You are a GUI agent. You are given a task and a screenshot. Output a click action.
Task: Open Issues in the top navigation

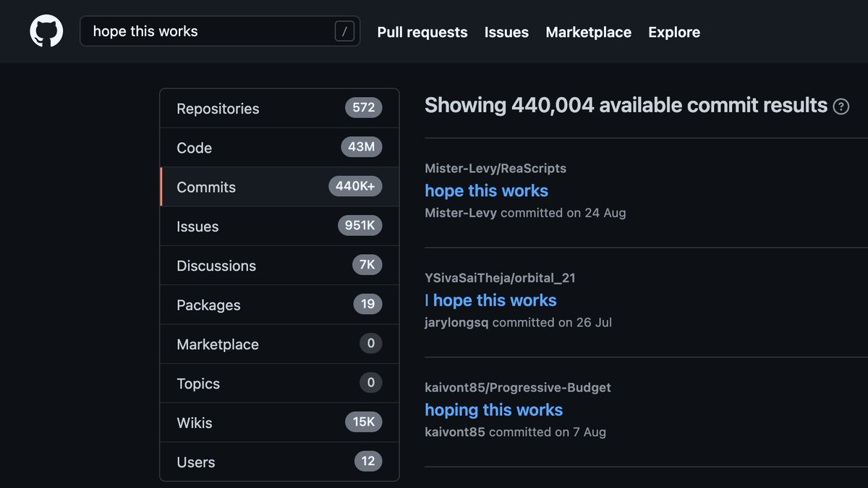(x=506, y=32)
